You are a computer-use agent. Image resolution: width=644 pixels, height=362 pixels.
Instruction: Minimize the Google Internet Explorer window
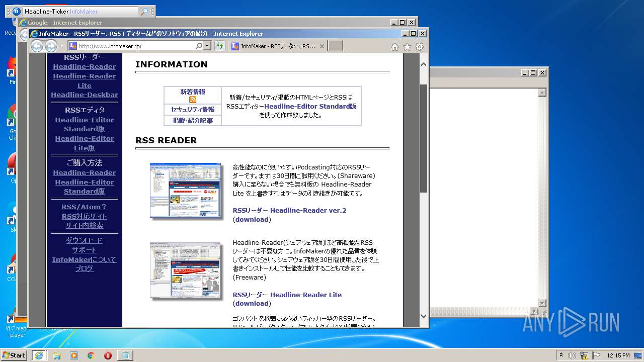[x=394, y=23]
